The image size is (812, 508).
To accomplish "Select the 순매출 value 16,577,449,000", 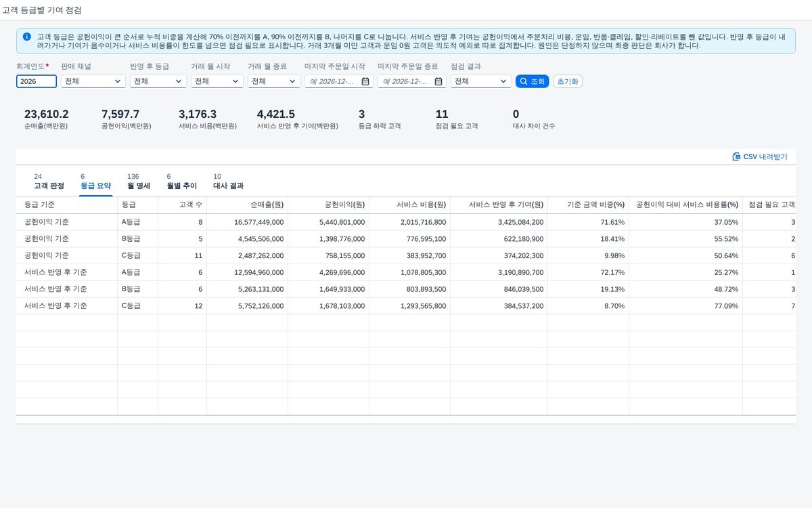I will [259, 222].
